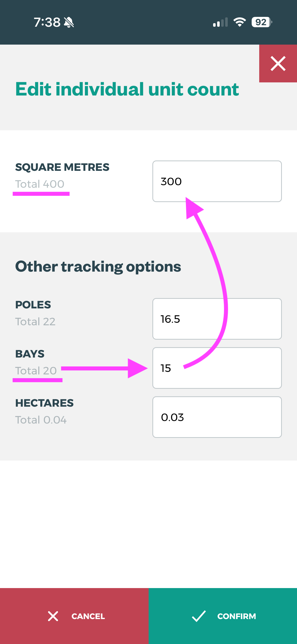
Task: Tap the 7:38 clock in status bar
Action: pos(47,22)
